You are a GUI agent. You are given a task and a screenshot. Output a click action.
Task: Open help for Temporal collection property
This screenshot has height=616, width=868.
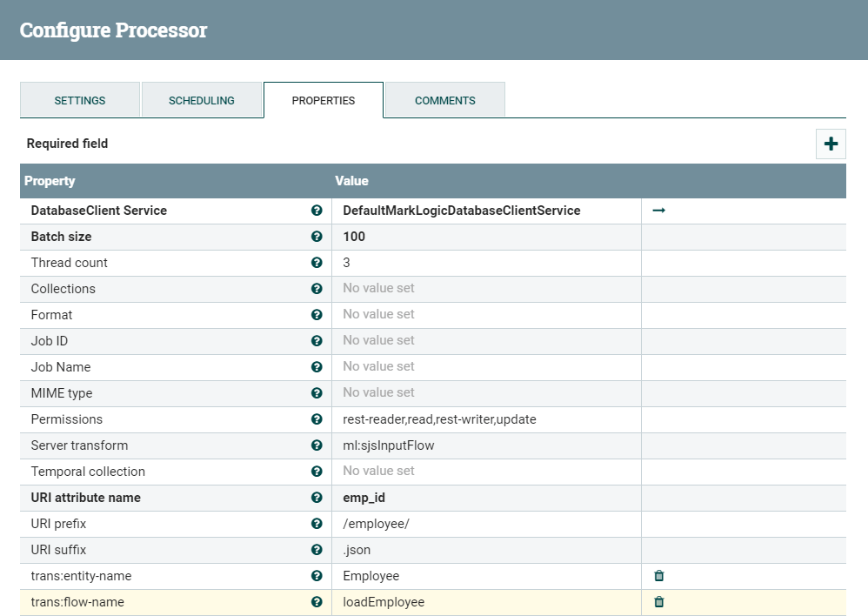317,471
